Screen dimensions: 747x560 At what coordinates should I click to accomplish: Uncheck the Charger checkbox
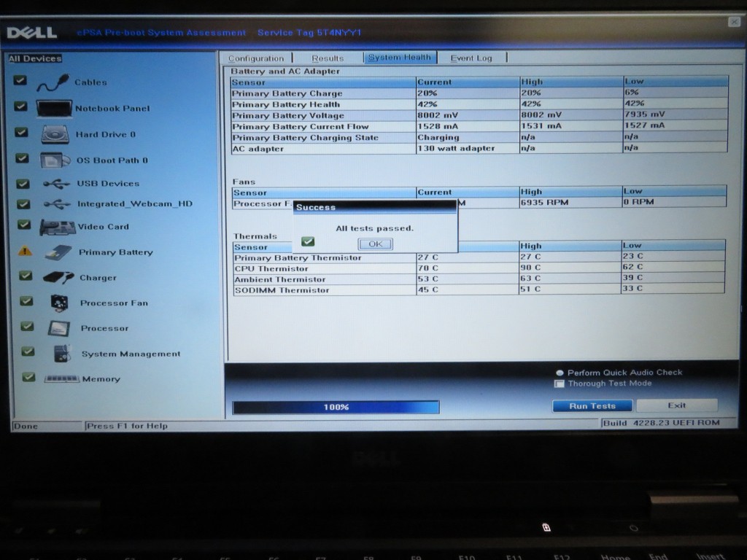(x=26, y=276)
